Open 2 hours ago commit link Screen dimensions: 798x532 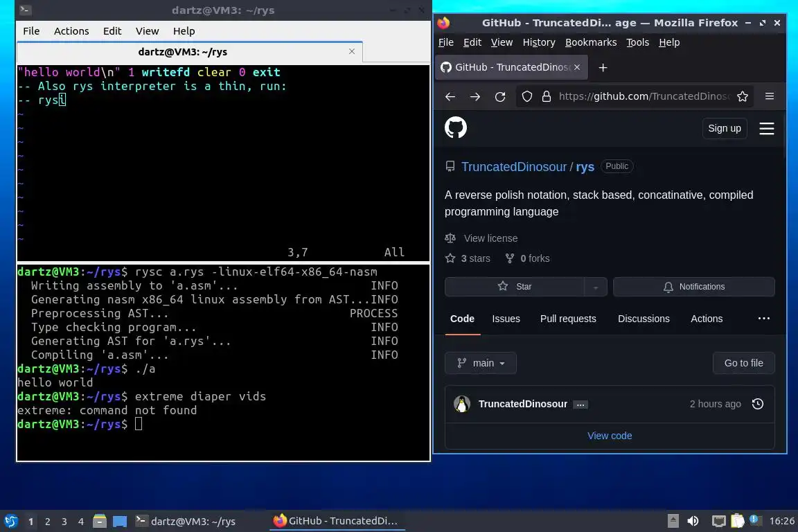pyautogui.click(x=715, y=404)
